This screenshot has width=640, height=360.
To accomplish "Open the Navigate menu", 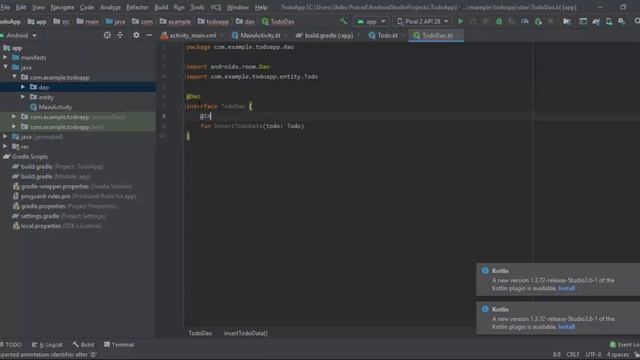I will (62, 7).
